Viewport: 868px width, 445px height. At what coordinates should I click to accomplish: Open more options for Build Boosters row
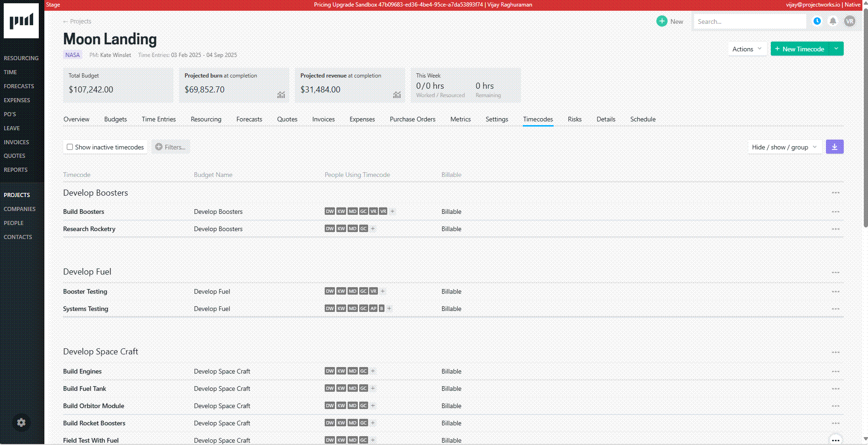coord(835,212)
